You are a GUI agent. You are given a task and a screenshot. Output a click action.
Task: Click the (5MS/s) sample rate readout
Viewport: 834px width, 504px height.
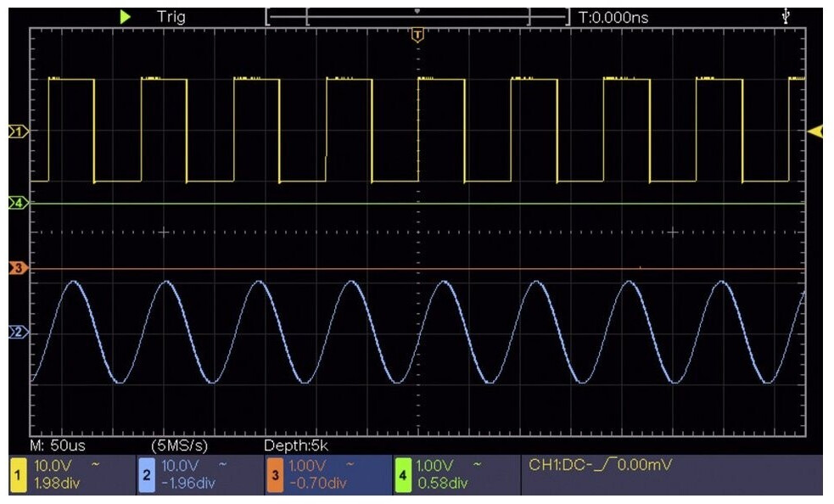click(179, 445)
